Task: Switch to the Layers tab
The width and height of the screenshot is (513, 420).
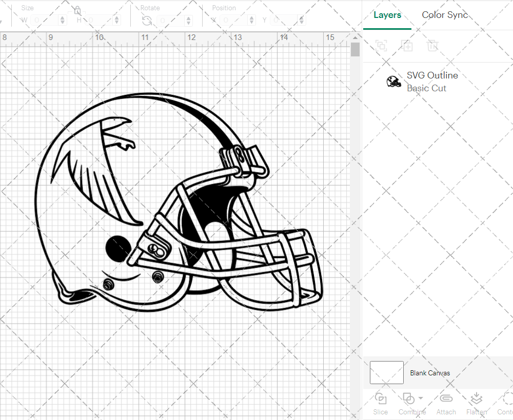Action: [x=387, y=15]
